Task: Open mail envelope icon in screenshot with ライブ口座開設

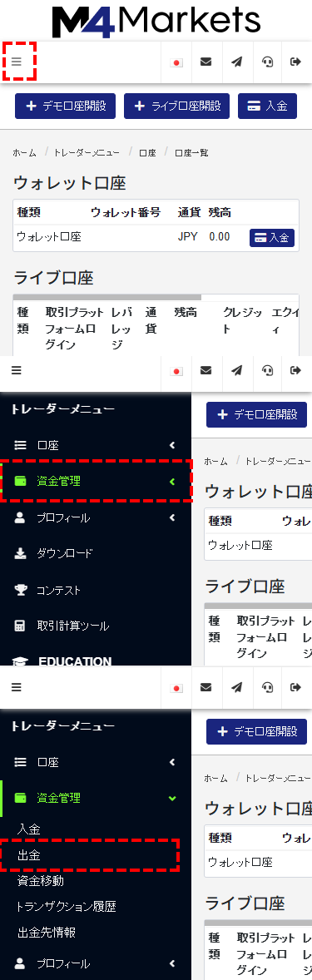Action: [206, 62]
